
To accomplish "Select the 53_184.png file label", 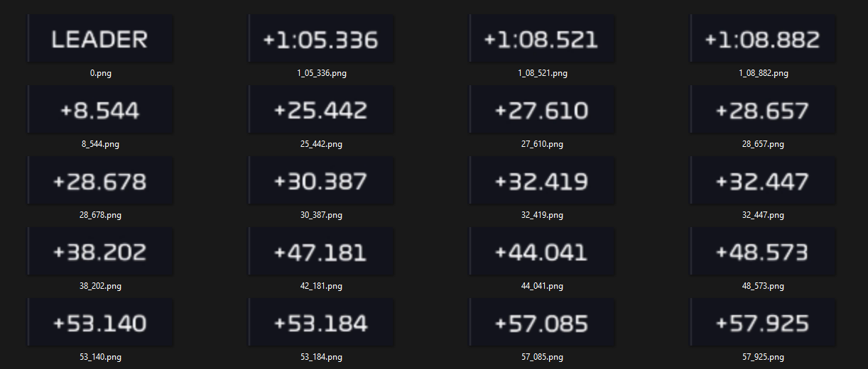I will (x=321, y=357).
